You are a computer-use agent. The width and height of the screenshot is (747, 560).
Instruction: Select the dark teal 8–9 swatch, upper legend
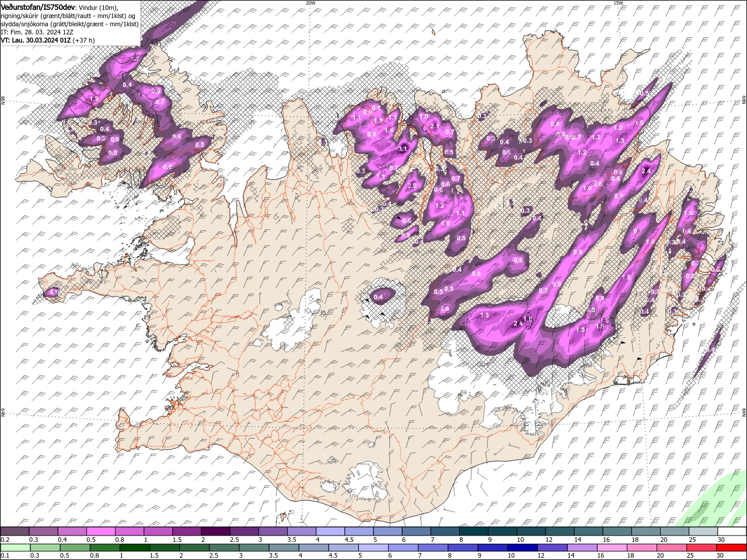(x=474, y=531)
